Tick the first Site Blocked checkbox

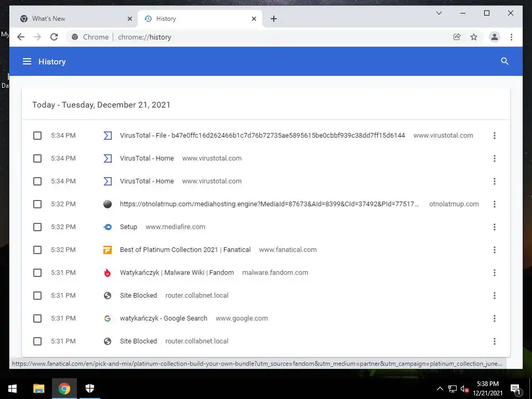point(37,296)
